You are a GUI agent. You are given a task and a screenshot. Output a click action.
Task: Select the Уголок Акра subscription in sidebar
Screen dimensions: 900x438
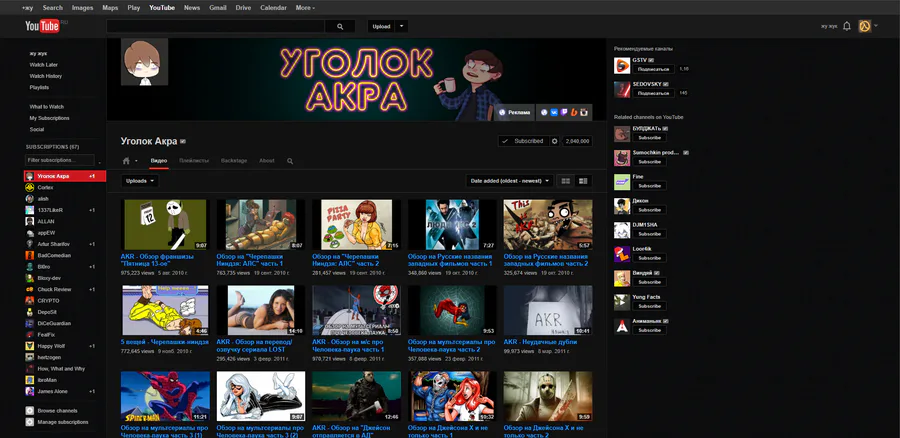[65, 176]
